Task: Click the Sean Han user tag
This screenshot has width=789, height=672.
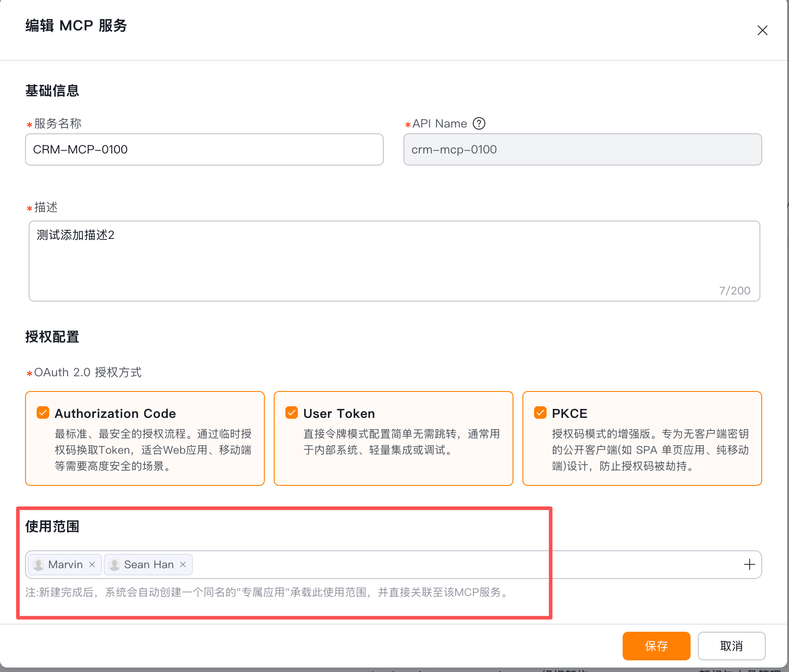Action: coord(148,565)
